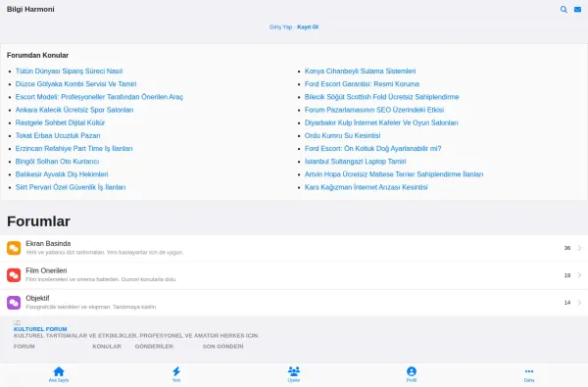Open the Objektif forum title

point(37,298)
